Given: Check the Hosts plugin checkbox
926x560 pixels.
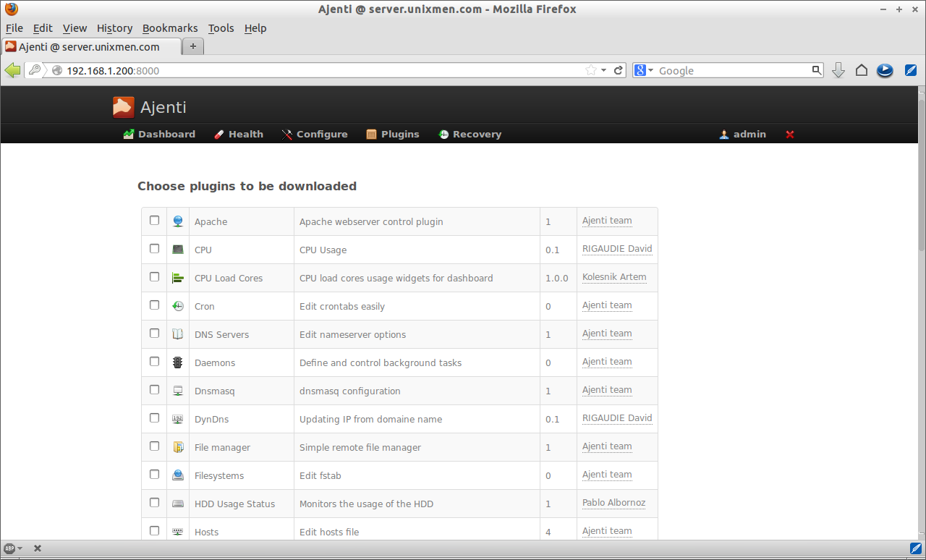Looking at the screenshot, I should coord(154,530).
